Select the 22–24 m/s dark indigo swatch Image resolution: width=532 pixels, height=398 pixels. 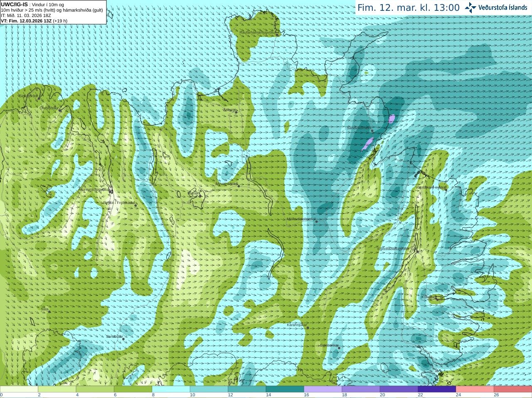click(437, 389)
